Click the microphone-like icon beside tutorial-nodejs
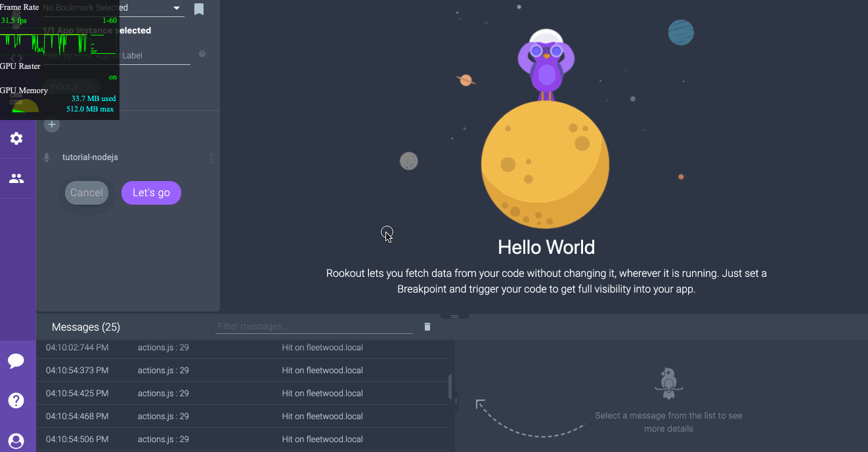The width and height of the screenshot is (868, 452). 47,157
